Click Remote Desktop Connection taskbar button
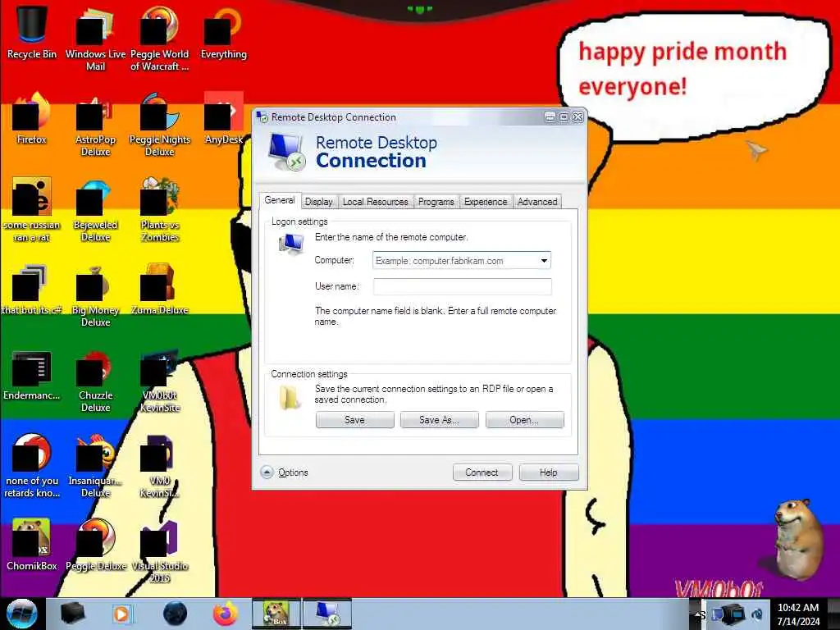The height and width of the screenshot is (630, 840). coord(327,614)
